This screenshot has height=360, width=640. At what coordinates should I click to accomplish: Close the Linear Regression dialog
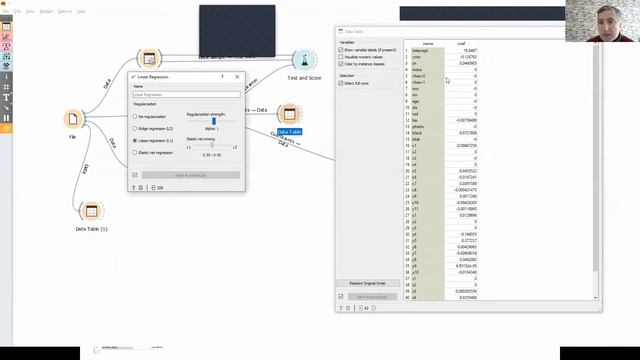tap(238, 77)
